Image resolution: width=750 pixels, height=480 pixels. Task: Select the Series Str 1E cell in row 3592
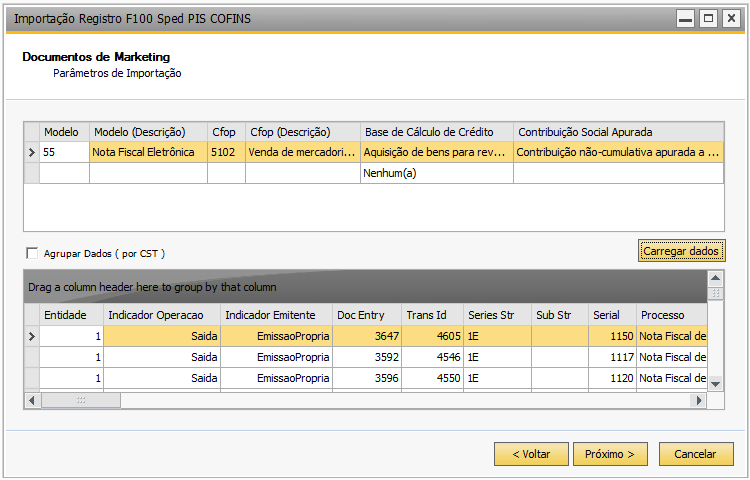497,357
